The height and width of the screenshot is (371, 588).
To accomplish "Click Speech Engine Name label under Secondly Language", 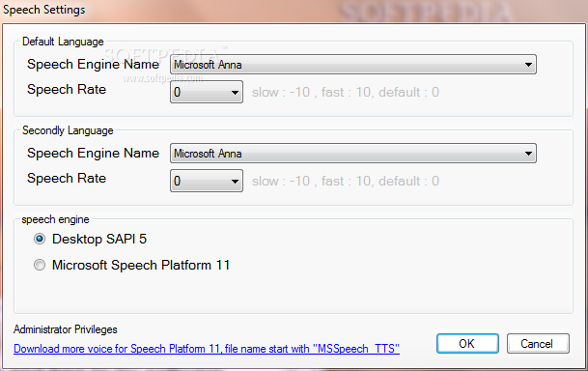I will click(x=93, y=153).
